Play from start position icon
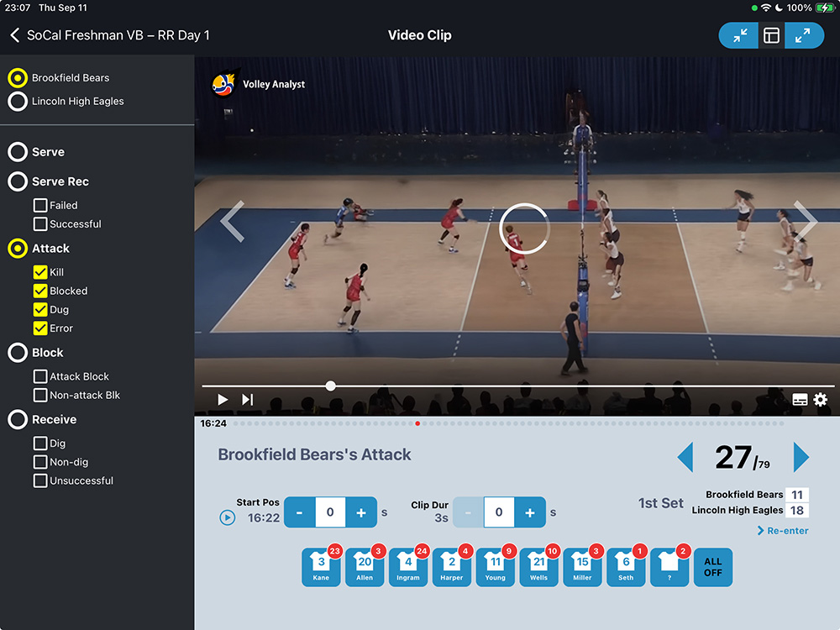This screenshot has width=840, height=630. point(227,517)
